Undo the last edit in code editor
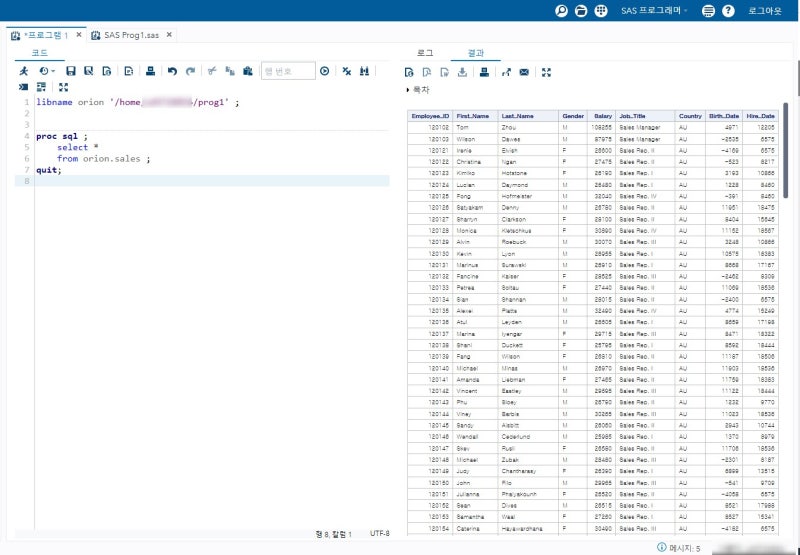The image size is (800, 555). [172, 72]
